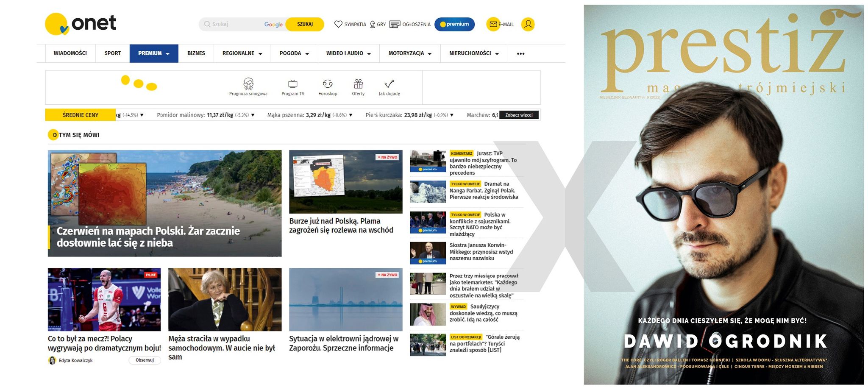Open 'Górale żerują na portfelach' letter

click(484, 343)
